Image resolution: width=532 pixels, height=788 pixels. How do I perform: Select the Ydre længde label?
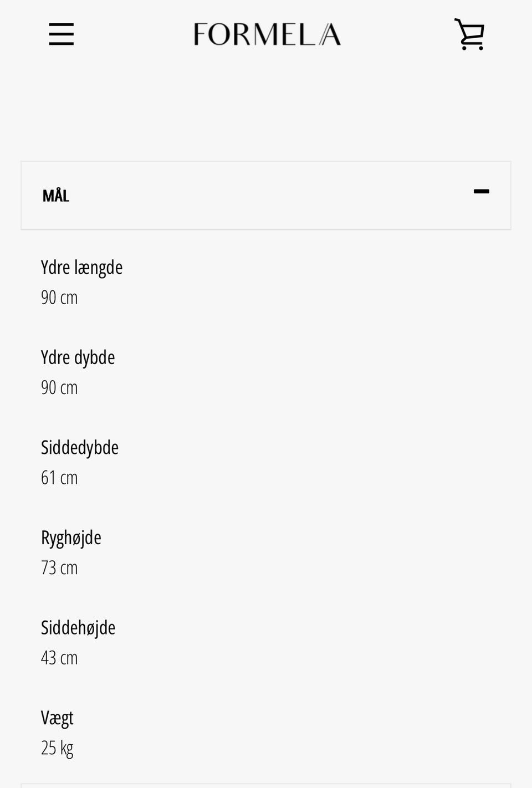[81, 268]
